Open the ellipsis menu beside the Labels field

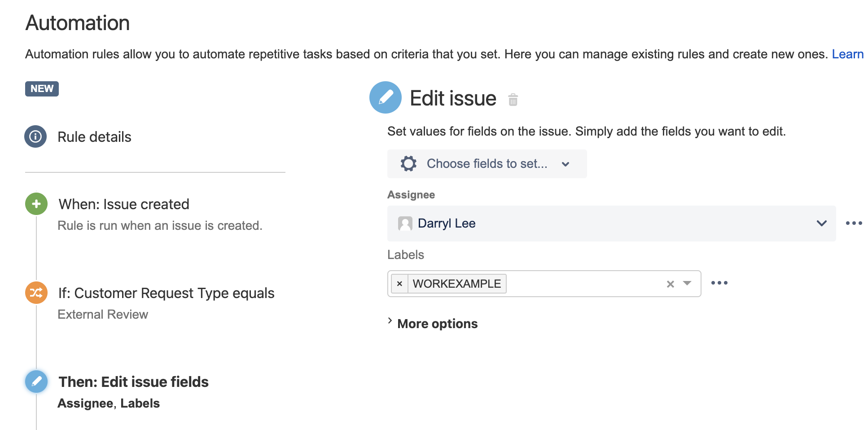720,282
